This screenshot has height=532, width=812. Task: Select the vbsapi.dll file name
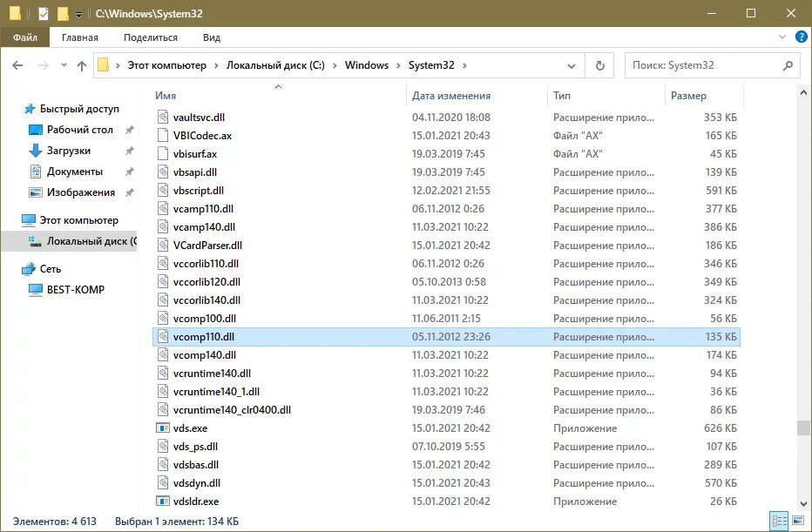(x=194, y=172)
